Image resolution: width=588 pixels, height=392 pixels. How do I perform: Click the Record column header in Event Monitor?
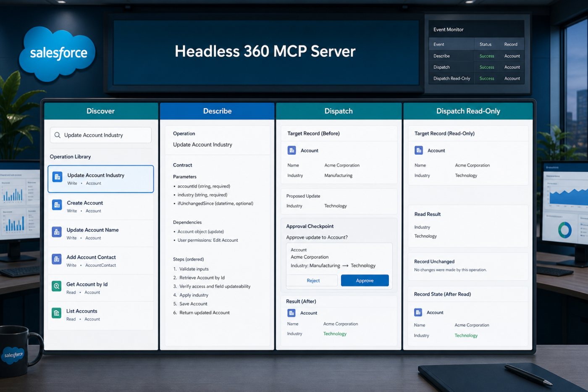(x=511, y=44)
